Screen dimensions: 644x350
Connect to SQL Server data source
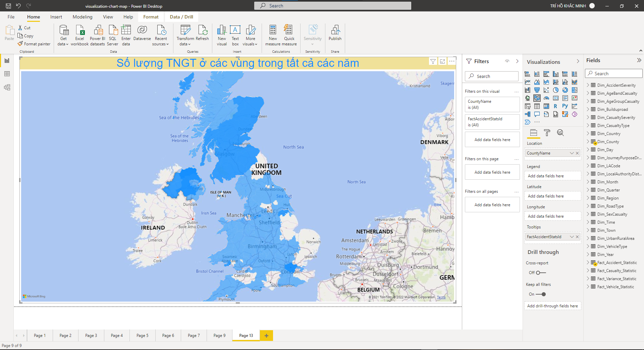113,35
